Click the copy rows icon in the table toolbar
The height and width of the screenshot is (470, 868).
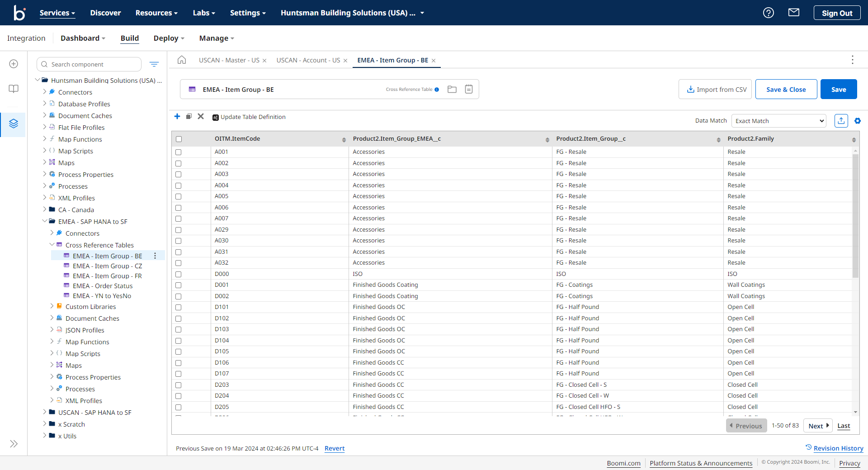point(189,116)
